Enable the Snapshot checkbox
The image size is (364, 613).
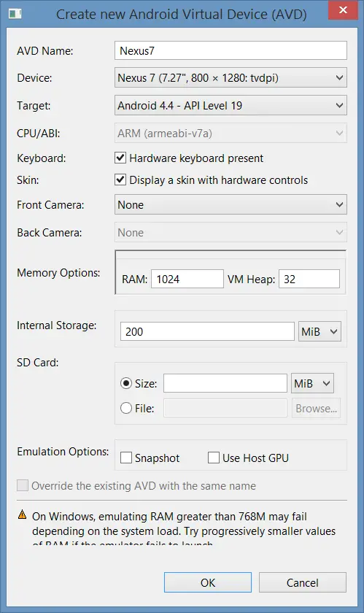[126, 458]
